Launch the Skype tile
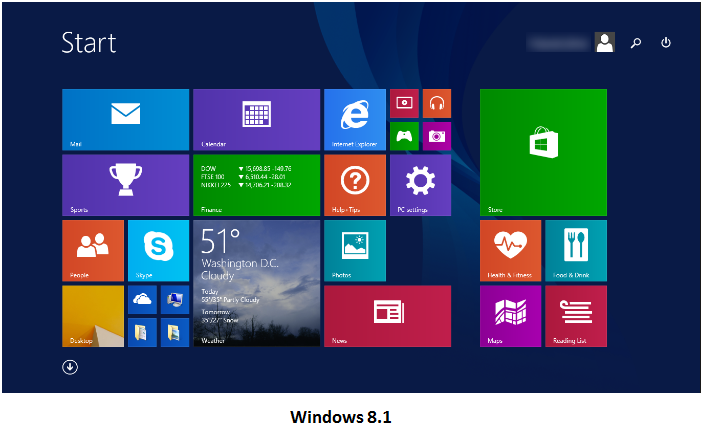 158,251
